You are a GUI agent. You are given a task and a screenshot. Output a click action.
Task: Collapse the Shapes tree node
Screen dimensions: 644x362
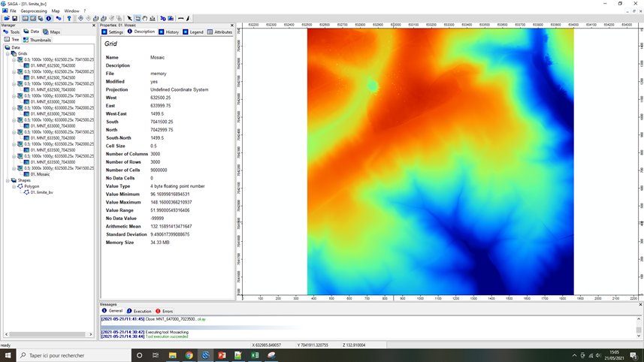(8, 180)
